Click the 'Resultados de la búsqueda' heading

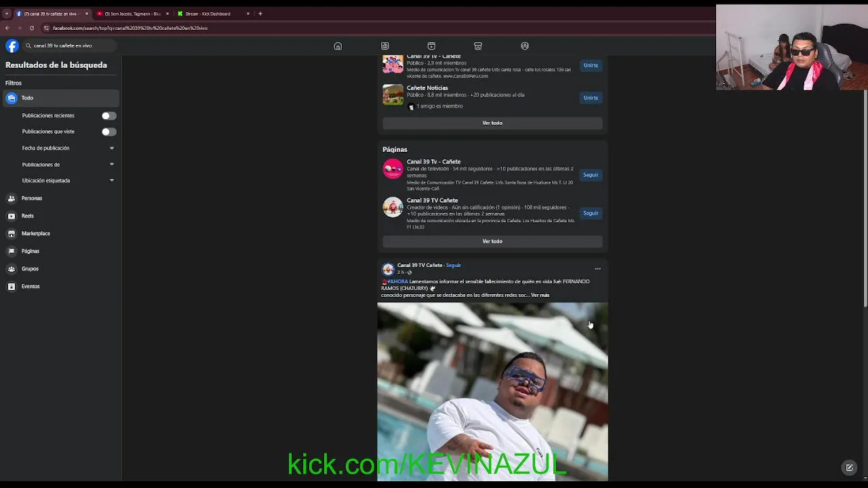(56, 65)
